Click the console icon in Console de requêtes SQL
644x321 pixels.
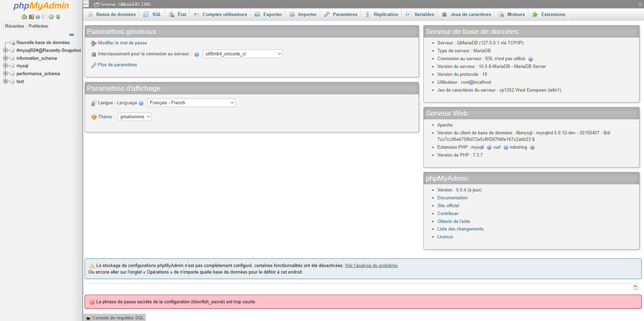pyautogui.click(x=89, y=318)
